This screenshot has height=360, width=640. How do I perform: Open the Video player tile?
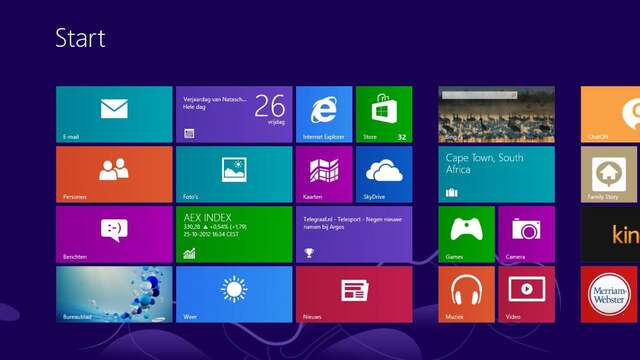527,294
